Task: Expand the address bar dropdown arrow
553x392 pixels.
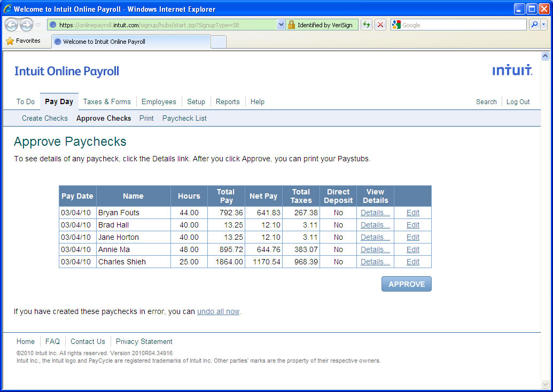Action: [281, 25]
